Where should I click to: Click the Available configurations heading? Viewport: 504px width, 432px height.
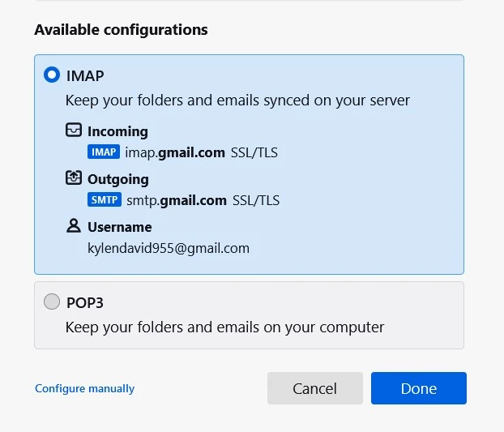click(121, 30)
